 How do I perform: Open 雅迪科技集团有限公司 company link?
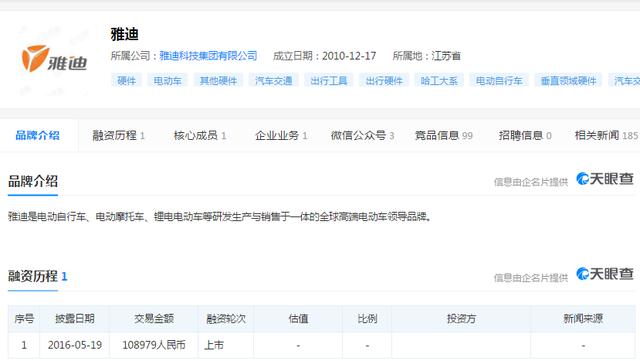point(208,56)
